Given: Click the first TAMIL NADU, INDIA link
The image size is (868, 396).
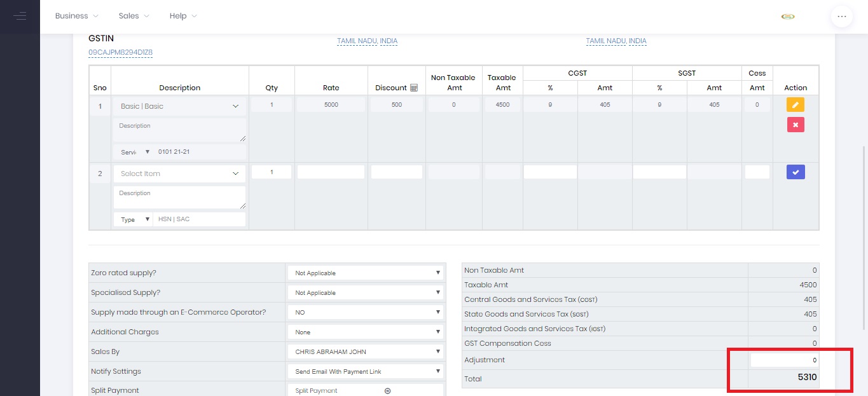Looking at the screenshot, I should pos(367,41).
